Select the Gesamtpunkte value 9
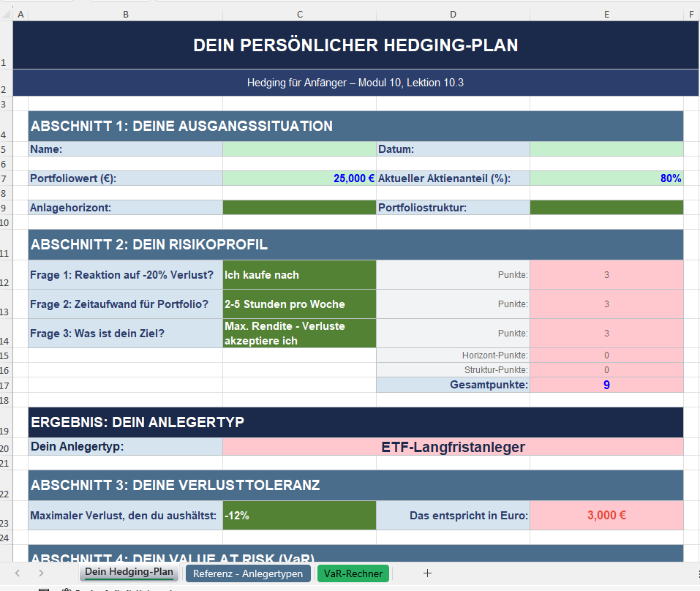This screenshot has width=700, height=591. (606, 385)
